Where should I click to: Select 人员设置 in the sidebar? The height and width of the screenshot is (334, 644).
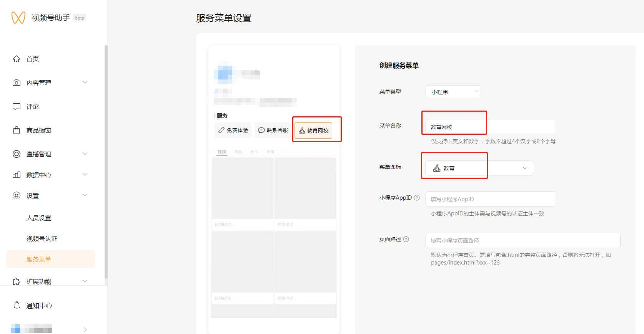coord(39,218)
